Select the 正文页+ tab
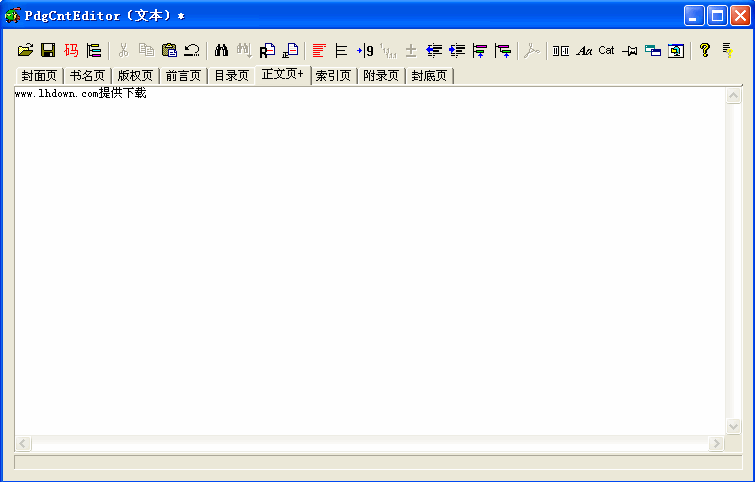This screenshot has width=755, height=482. [283, 74]
